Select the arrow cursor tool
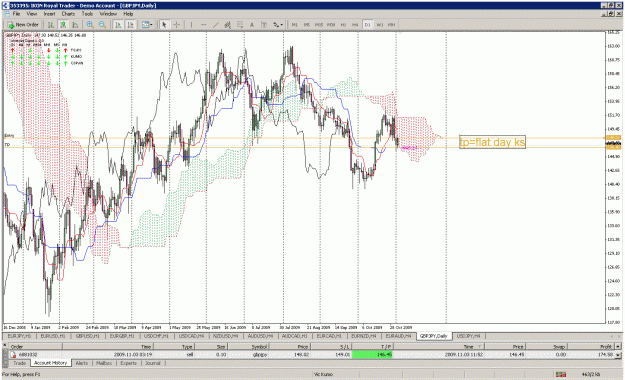The width and height of the screenshot is (625, 380). (x=164, y=25)
